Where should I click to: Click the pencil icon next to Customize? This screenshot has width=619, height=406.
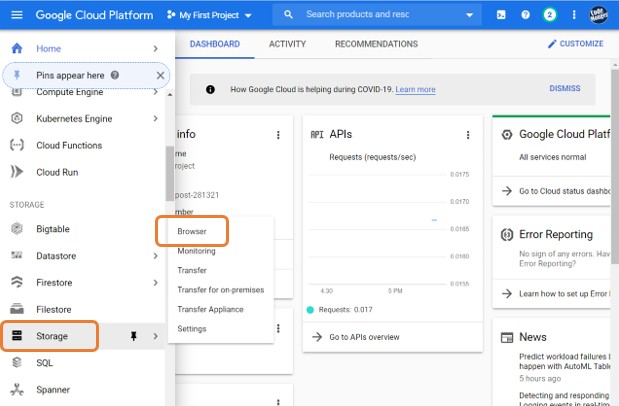point(551,44)
